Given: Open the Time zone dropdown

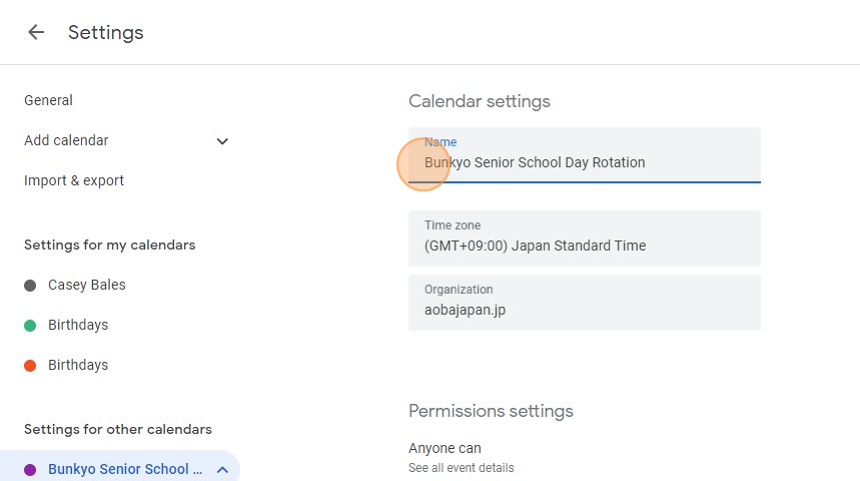Looking at the screenshot, I should [584, 238].
